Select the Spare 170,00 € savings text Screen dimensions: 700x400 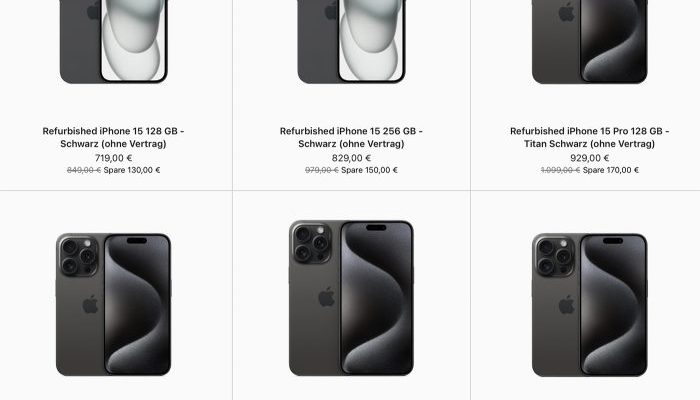click(611, 170)
